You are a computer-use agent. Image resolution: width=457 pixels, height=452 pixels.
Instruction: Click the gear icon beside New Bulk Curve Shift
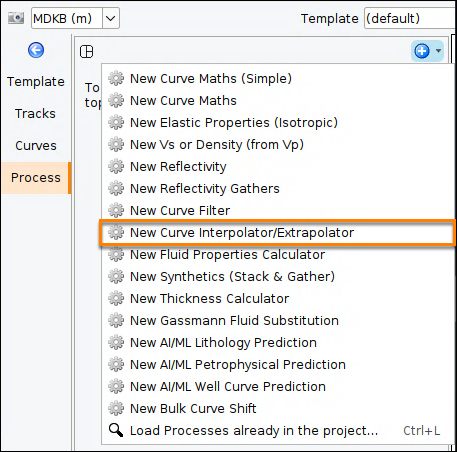pyautogui.click(x=116, y=408)
